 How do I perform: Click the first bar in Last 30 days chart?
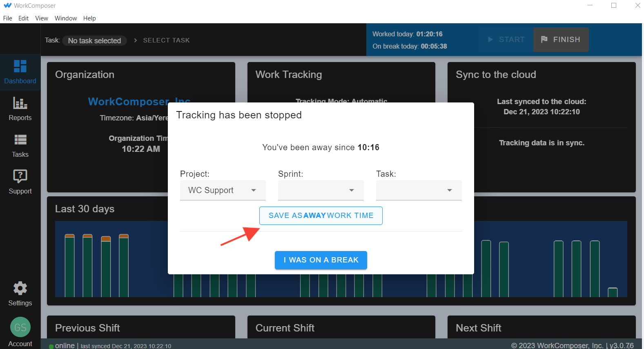tap(70, 265)
